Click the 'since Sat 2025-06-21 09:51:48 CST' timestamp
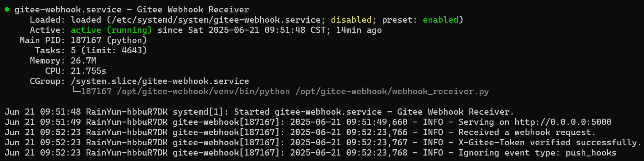Image resolution: width=644 pixels, height=161 pixels. click(x=241, y=30)
